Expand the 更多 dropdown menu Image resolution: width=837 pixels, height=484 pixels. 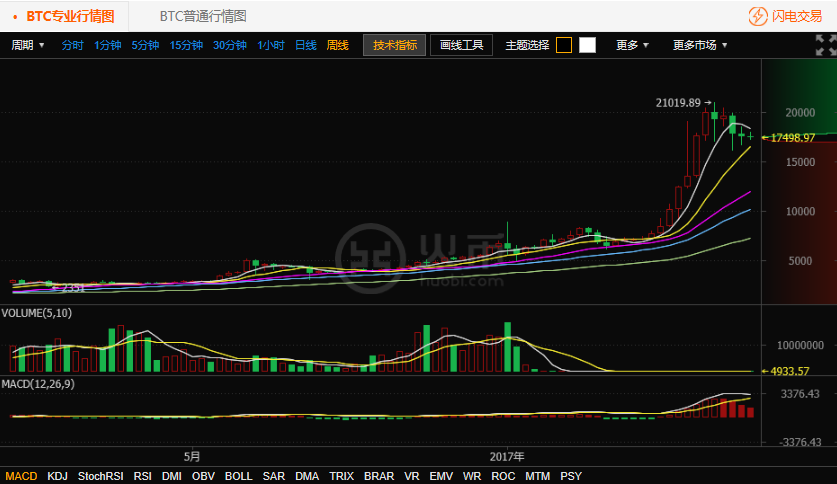(x=632, y=45)
